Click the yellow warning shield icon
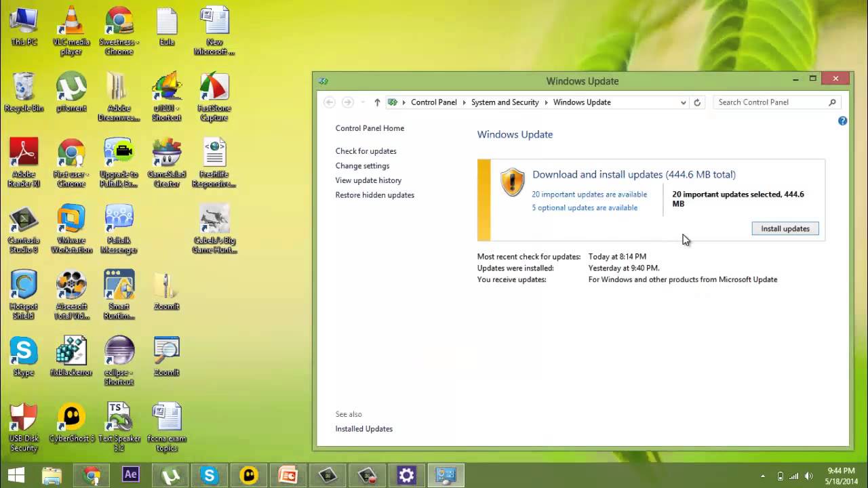 click(x=513, y=182)
